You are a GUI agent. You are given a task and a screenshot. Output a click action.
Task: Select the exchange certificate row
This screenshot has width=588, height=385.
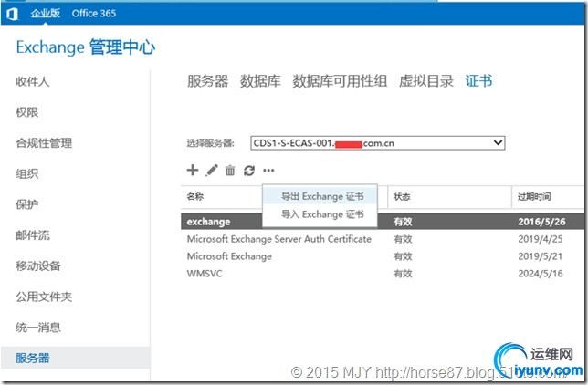tap(383, 222)
